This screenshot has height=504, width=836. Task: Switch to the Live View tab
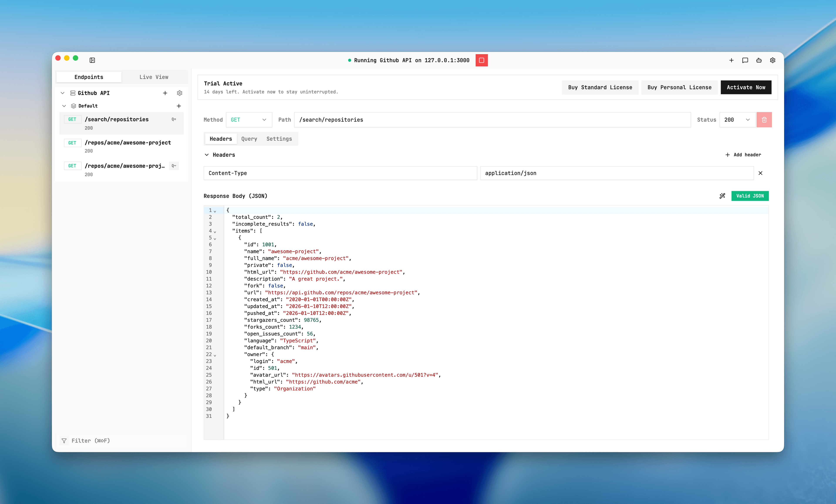tap(153, 77)
